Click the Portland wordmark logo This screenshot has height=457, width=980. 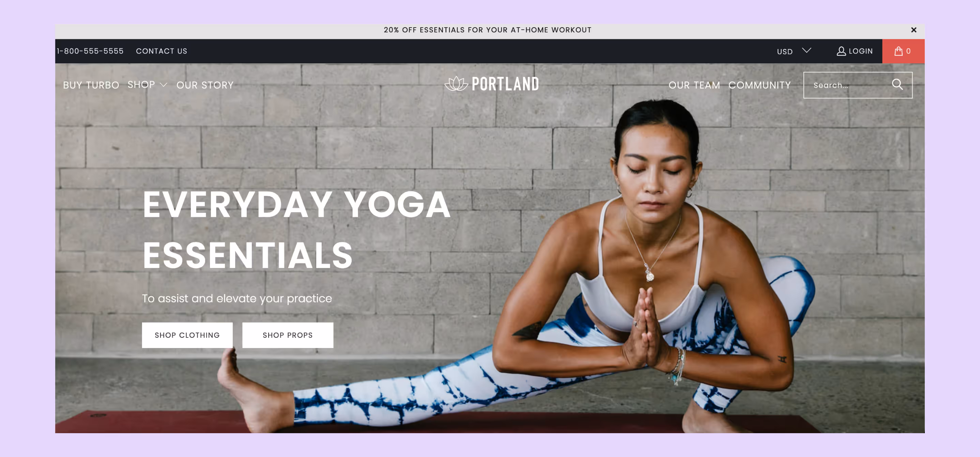click(x=505, y=84)
